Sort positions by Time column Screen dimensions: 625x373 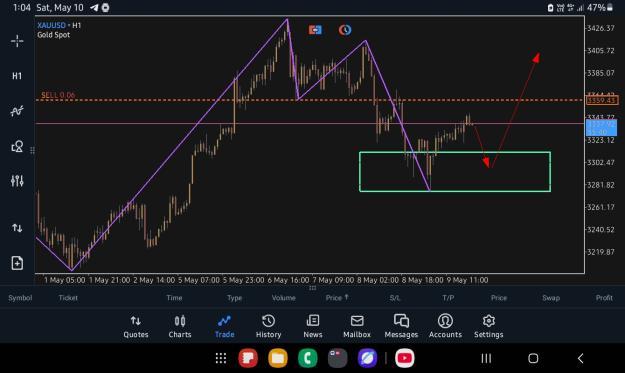coord(174,298)
